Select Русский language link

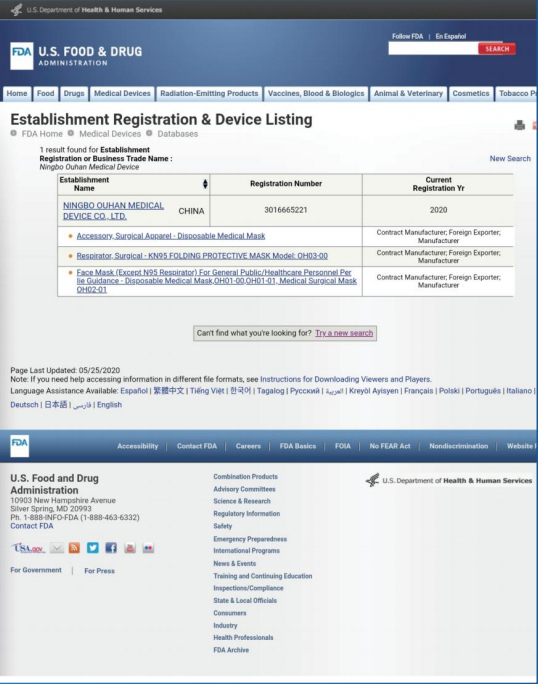click(305, 391)
